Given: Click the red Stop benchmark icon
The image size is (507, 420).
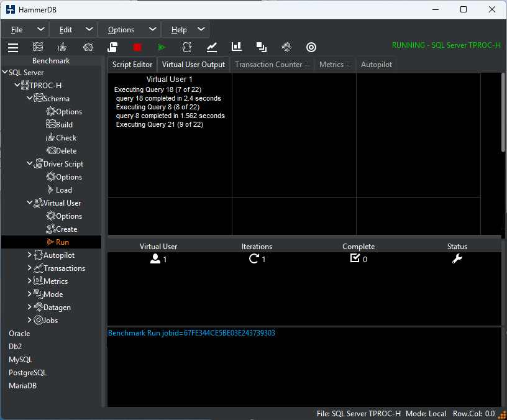Looking at the screenshot, I should pos(137,47).
